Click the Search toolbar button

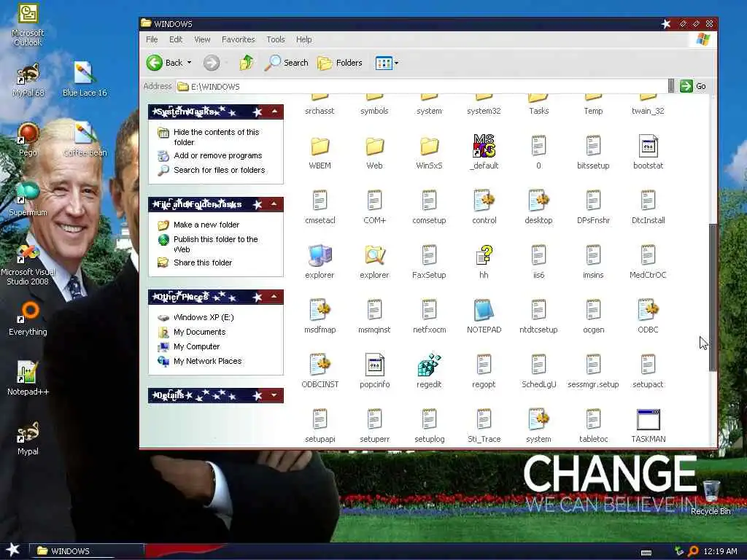click(286, 63)
